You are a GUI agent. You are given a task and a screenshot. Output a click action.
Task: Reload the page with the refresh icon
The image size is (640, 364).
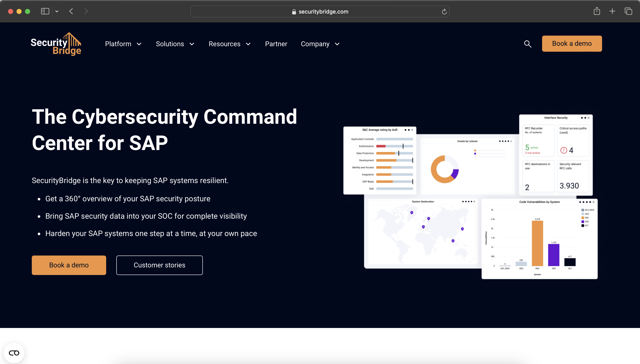pyautogui.click(x=444, y=11)
